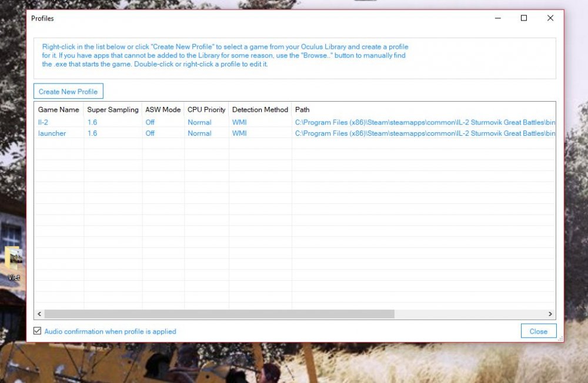Click ASW Mode Off in Il-2 row
Viewport: 588px width, 383px height.
[150, 122]
